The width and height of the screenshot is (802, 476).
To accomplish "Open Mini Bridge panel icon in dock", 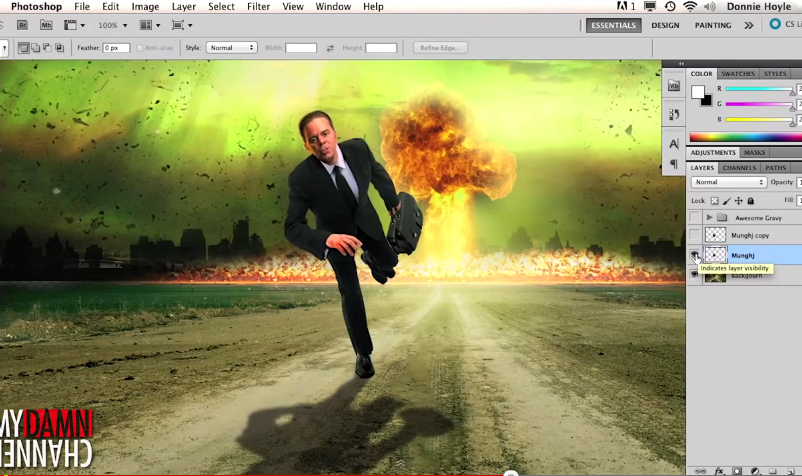I will 674,86.
